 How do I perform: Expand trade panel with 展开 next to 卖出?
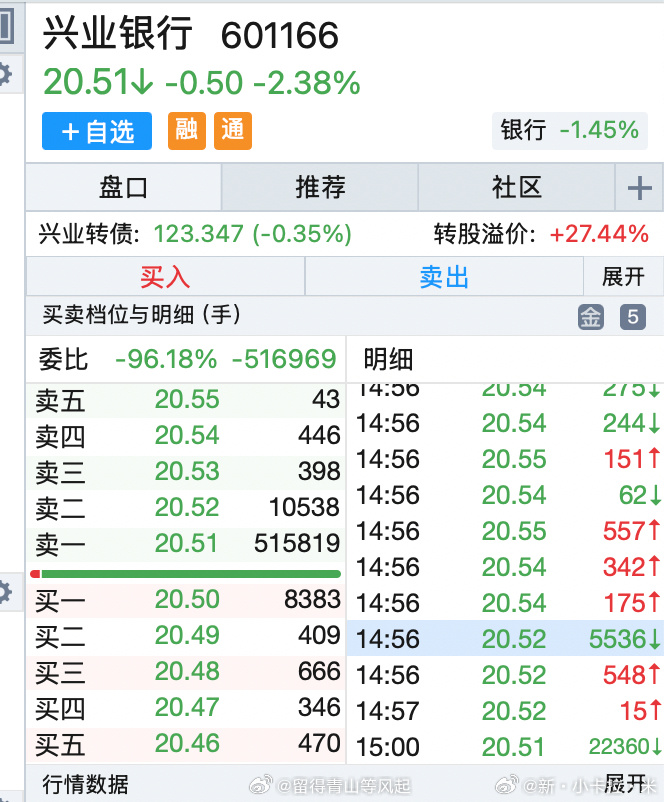[623, 277]
